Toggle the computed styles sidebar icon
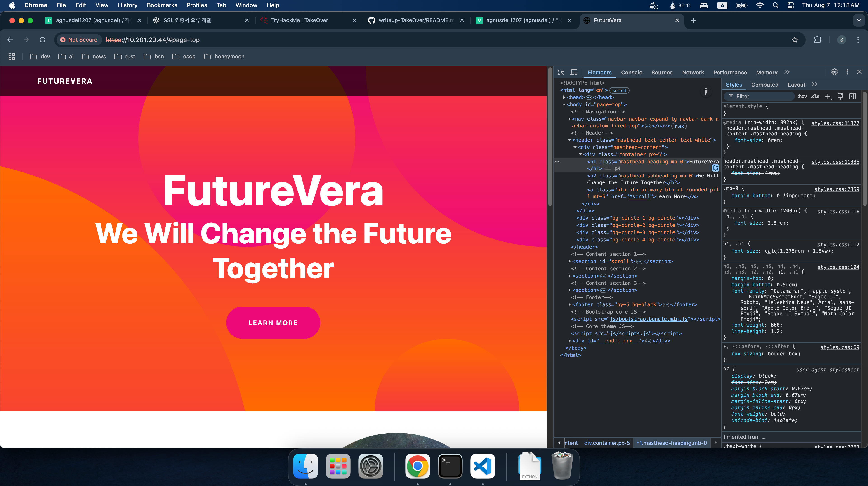Screen dimensions: 868x486 852,96
